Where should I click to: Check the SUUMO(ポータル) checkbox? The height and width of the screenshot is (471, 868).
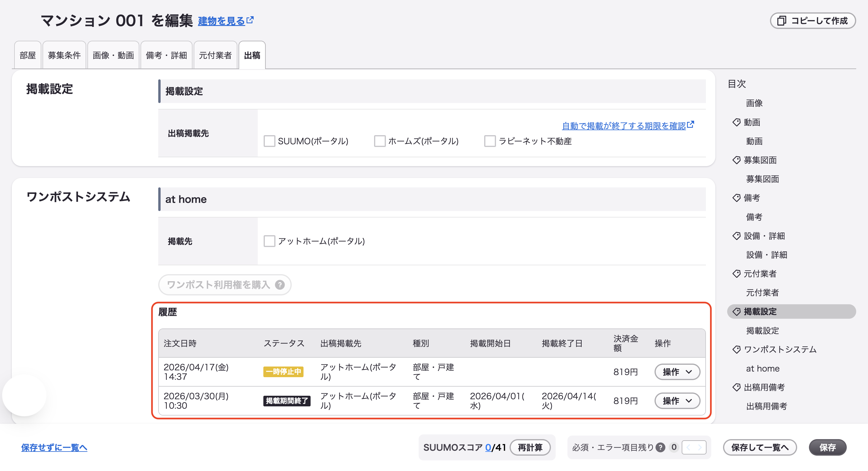(269, 141)
